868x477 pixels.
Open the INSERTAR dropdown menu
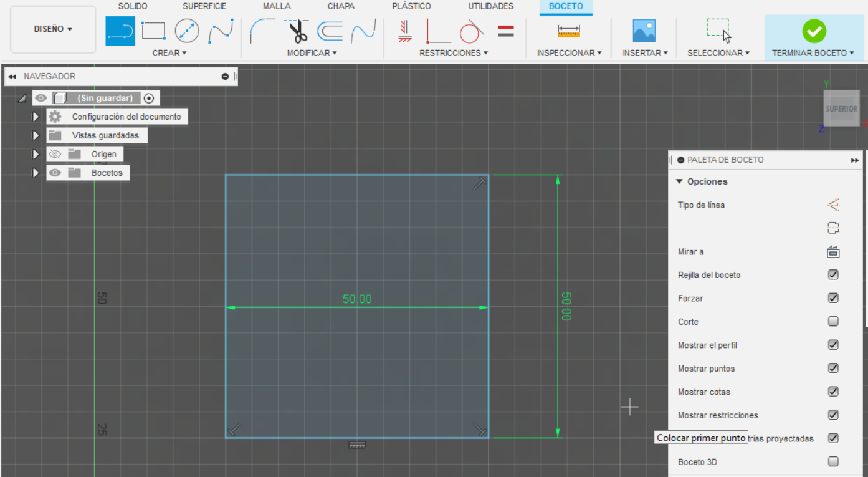(645, 53)
